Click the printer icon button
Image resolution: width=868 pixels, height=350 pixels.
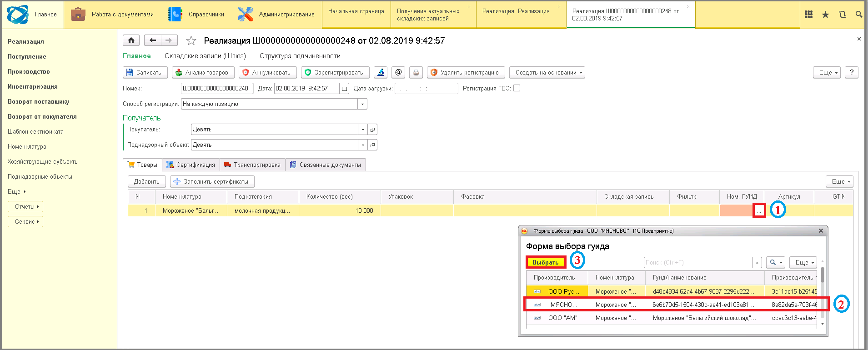pyautogui.click(x=416, y=72)
